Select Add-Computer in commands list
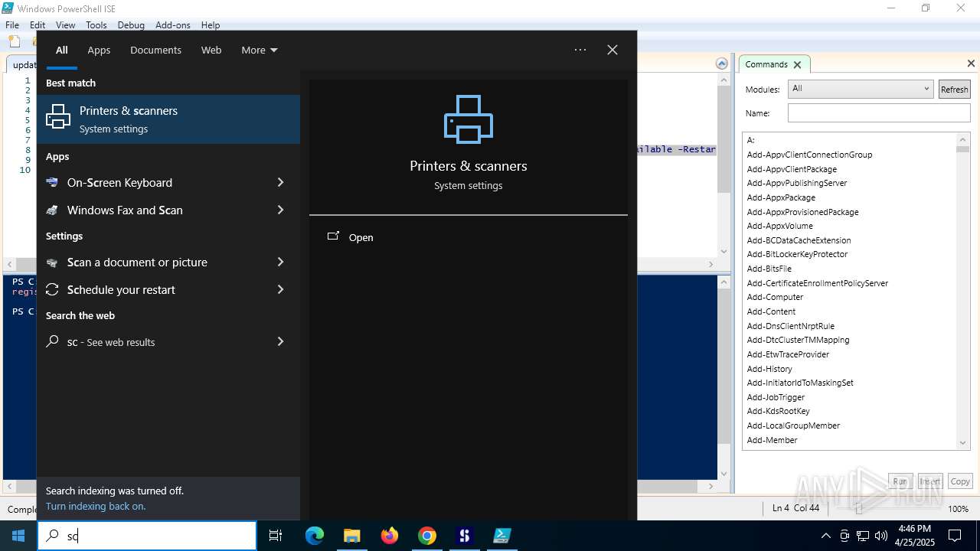The image size is (980, 551). [x=775, y=297]
